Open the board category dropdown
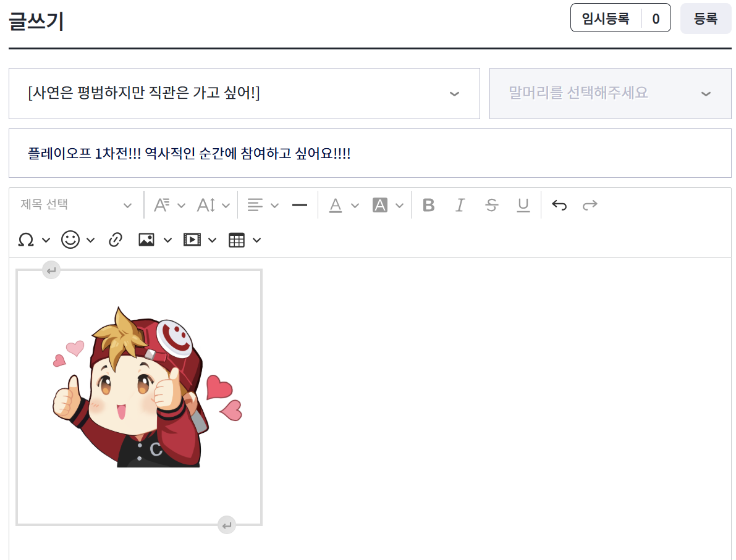736x560 pixels. point(244,93)
